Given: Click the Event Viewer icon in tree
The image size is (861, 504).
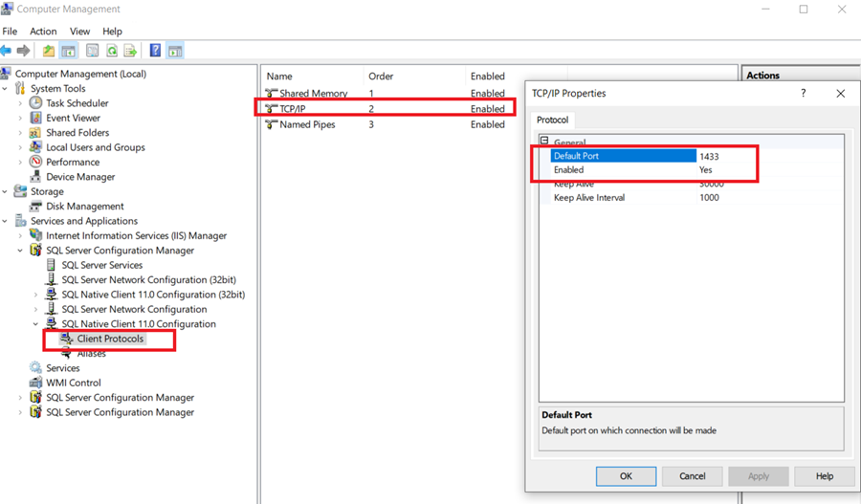Looking at the screenshot, I should coord(35,118).
